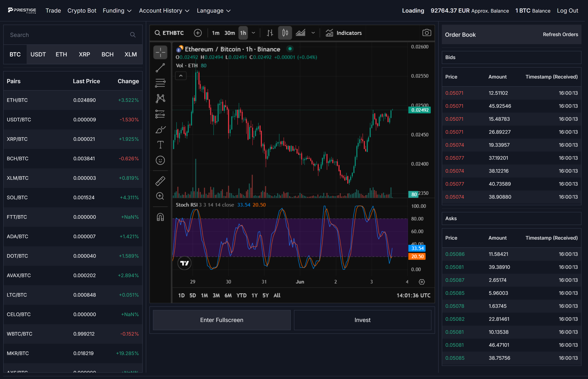Image resolution: width=588 pixels, height=379 pixels.
Task: Select the XLM market tab
Action: [131, 54]
